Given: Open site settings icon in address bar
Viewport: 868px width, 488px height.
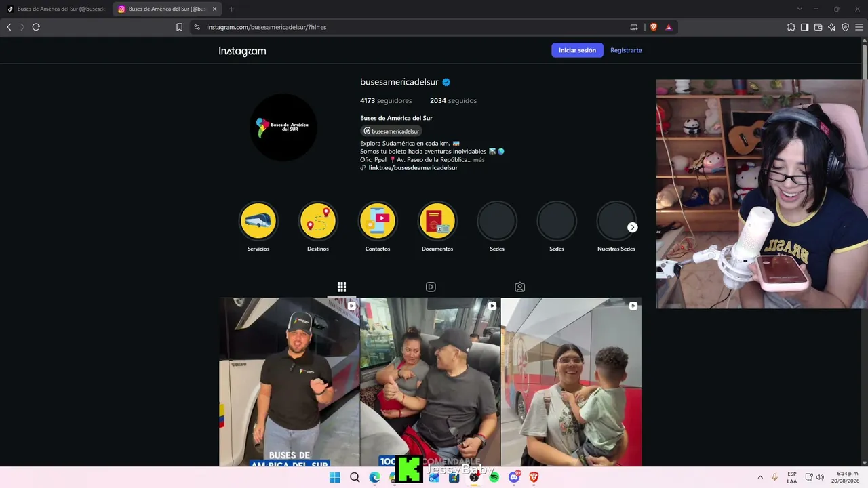Looking at the screenshot, I should tap(197, 27).
